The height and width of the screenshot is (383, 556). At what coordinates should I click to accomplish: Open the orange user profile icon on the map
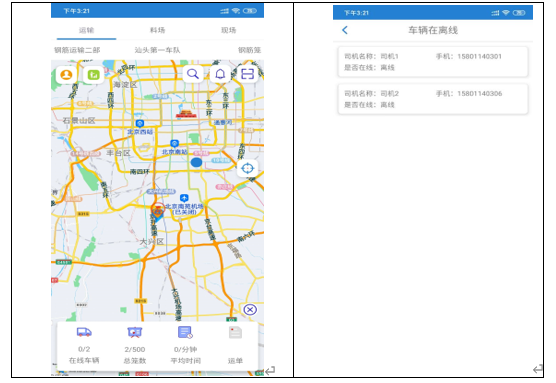[66, 75]
